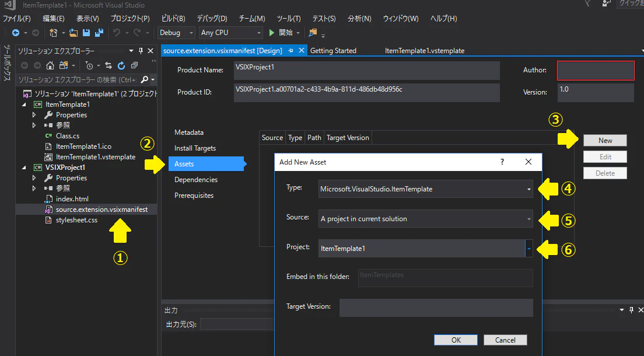644x356 pixels.
Task: Click the New asset button
Action: tap(605, 140)
